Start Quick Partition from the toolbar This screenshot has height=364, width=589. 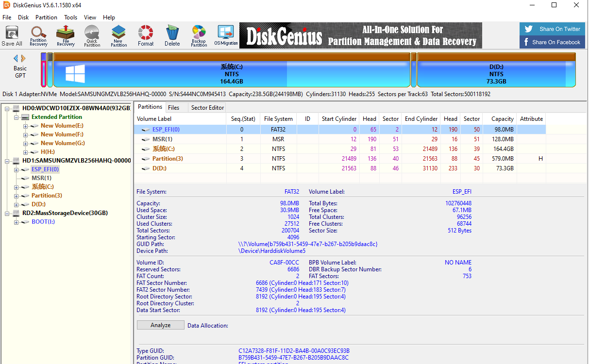[x=92, y=36]
